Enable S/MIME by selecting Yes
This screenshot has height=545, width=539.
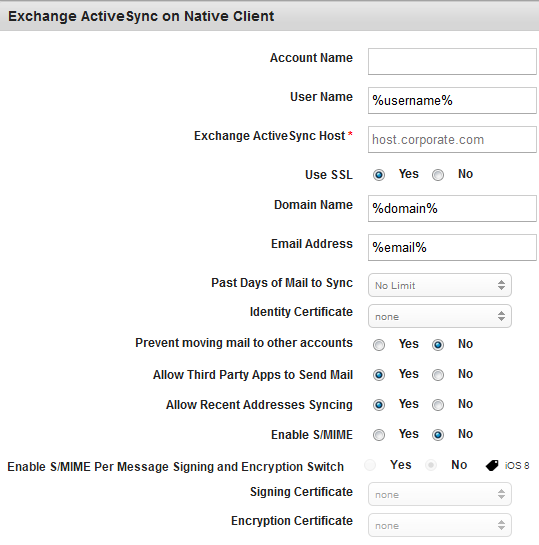pyautogui.click(x=379, y=435)
